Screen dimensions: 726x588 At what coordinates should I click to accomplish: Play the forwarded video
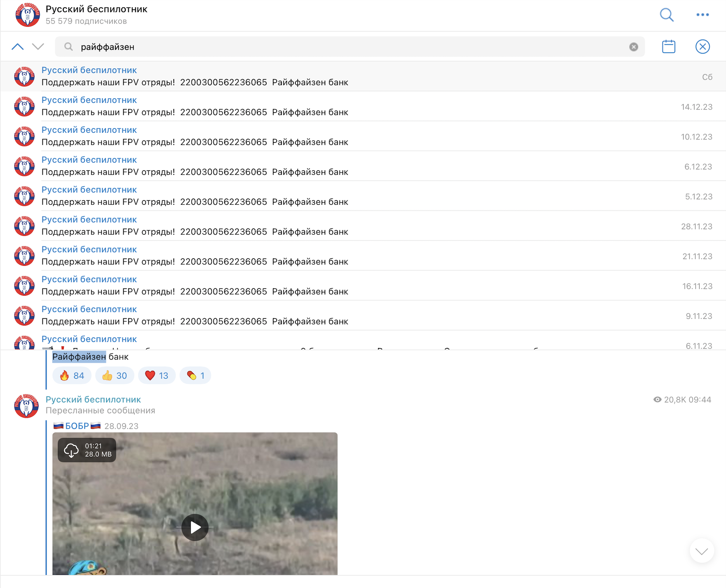pos(195,527)
